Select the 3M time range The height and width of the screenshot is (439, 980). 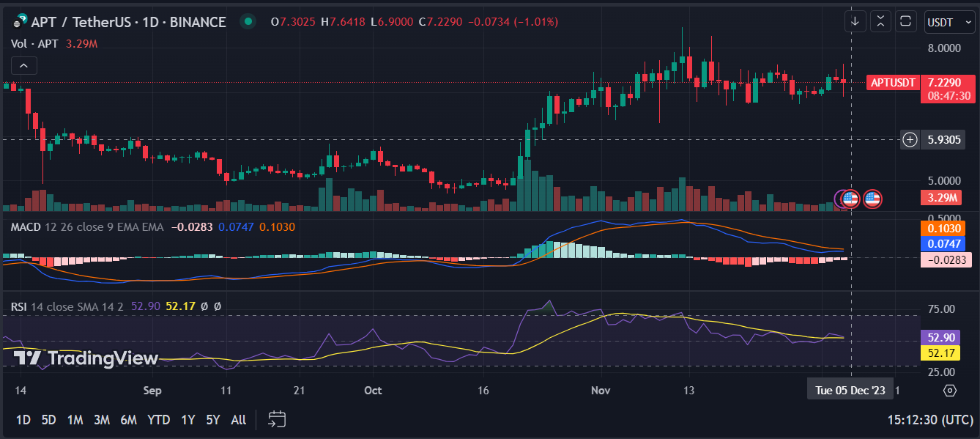click(101, 420)
